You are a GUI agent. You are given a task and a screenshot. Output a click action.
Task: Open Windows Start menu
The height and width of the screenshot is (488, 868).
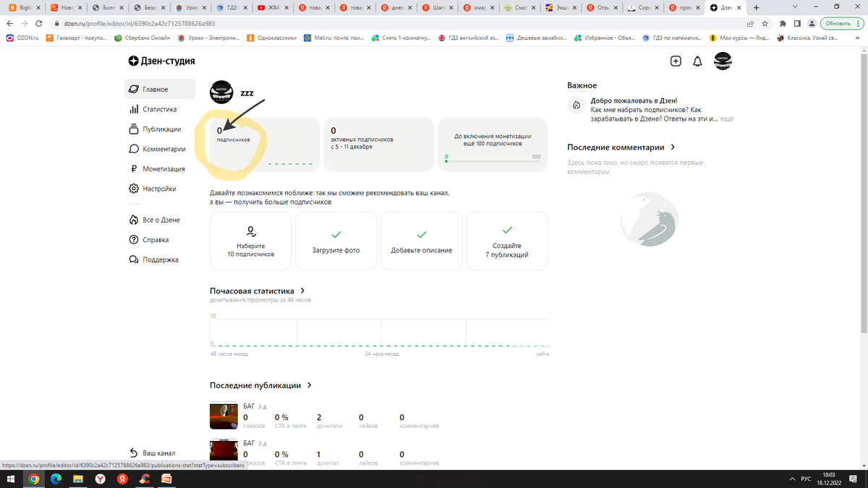[x=12, y=479]
